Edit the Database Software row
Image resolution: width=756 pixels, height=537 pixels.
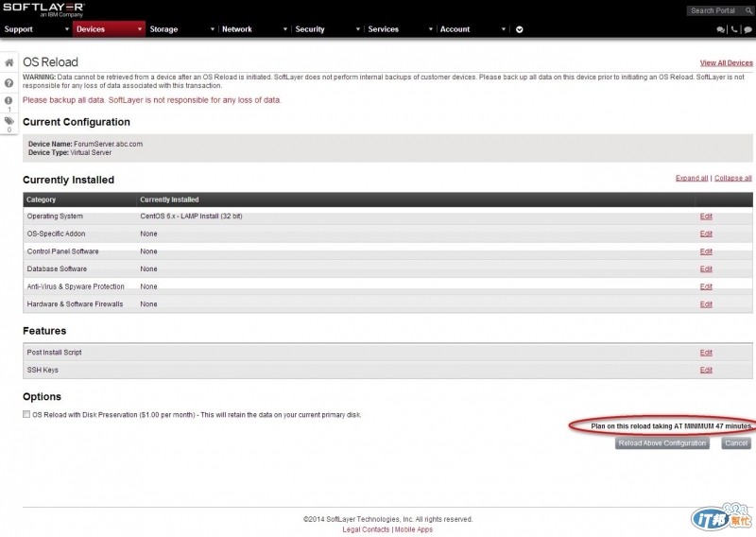pyautogui.click(x=706, y=268)
